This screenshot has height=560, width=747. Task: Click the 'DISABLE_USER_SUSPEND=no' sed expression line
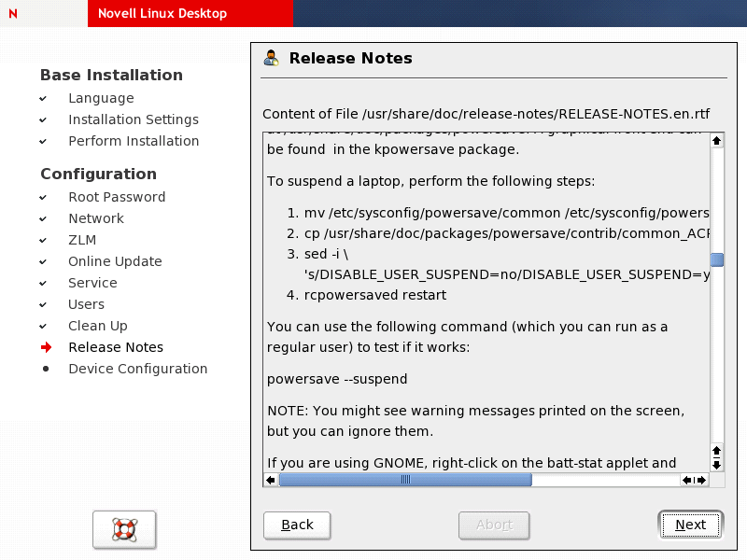[507, 274]
